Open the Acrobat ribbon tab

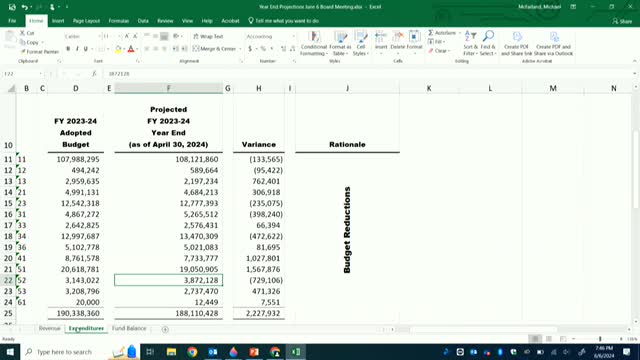click(x=230, y=21)
